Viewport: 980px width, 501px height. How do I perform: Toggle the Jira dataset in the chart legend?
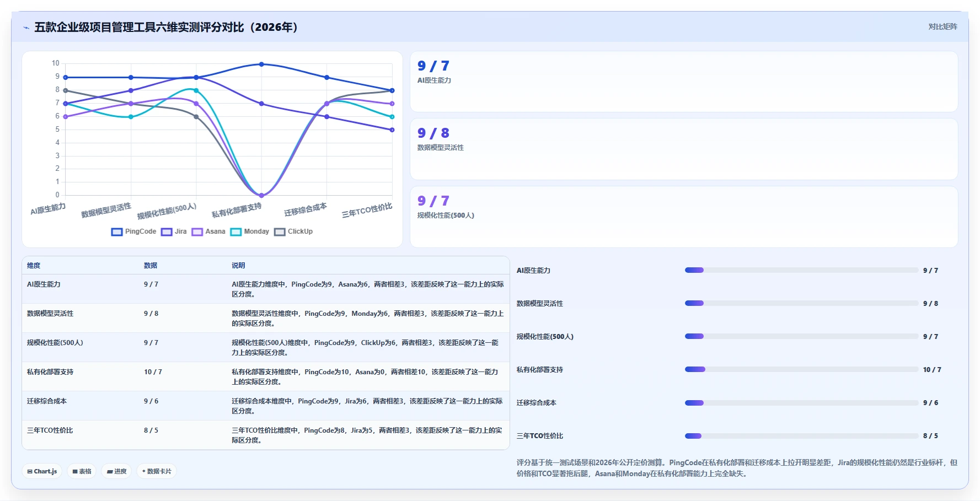pyautogui.click(x=174, y=231)
